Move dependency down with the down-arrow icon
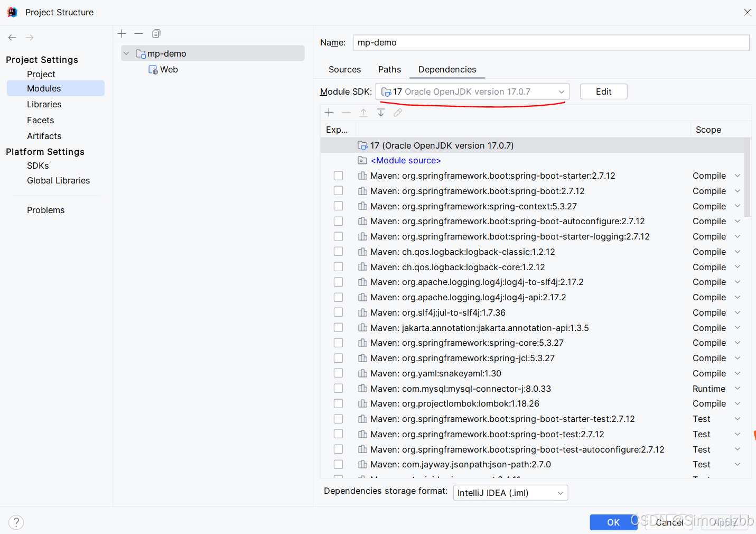 [380, 112]
